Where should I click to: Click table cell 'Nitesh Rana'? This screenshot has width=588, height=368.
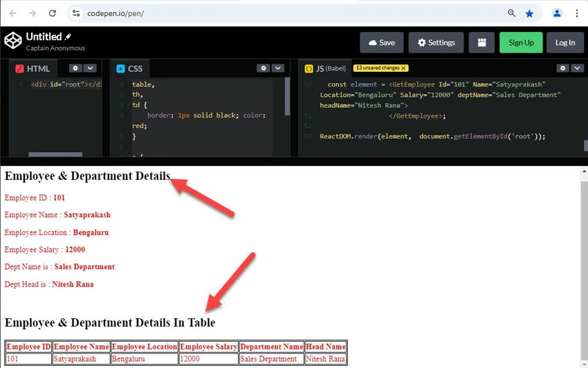[x=326, y=358]
